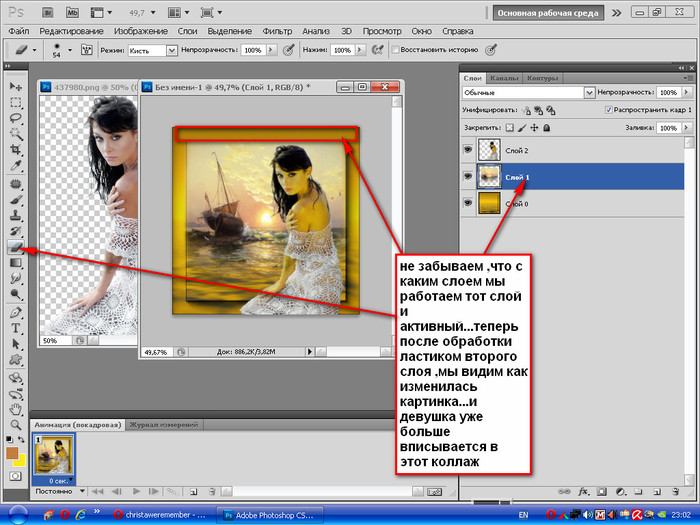This screenshot has width=700, height=525.
Task: Open Mini Bridge (Mb) button
Action: [x=72, y=13]
